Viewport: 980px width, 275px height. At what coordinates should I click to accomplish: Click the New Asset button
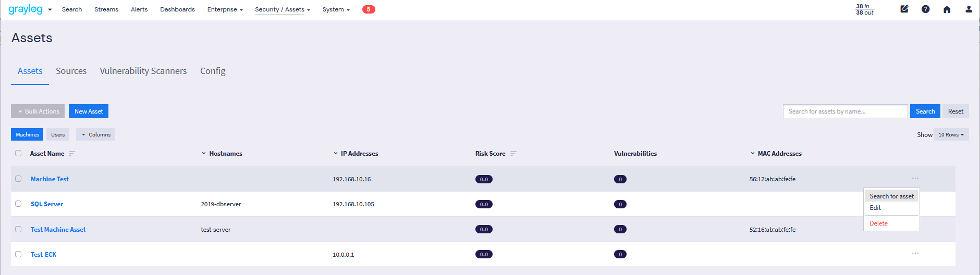[x=89, y=111]
